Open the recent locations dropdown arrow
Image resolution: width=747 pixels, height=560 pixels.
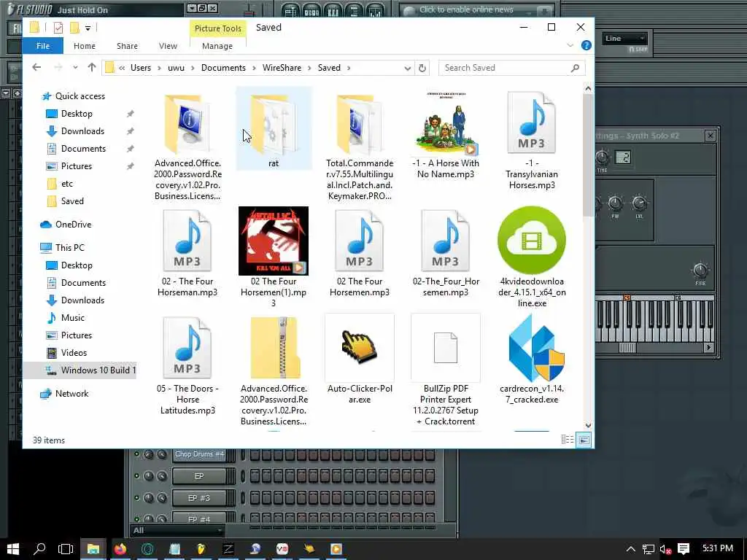pyautogui.click(x=75, y=68)
